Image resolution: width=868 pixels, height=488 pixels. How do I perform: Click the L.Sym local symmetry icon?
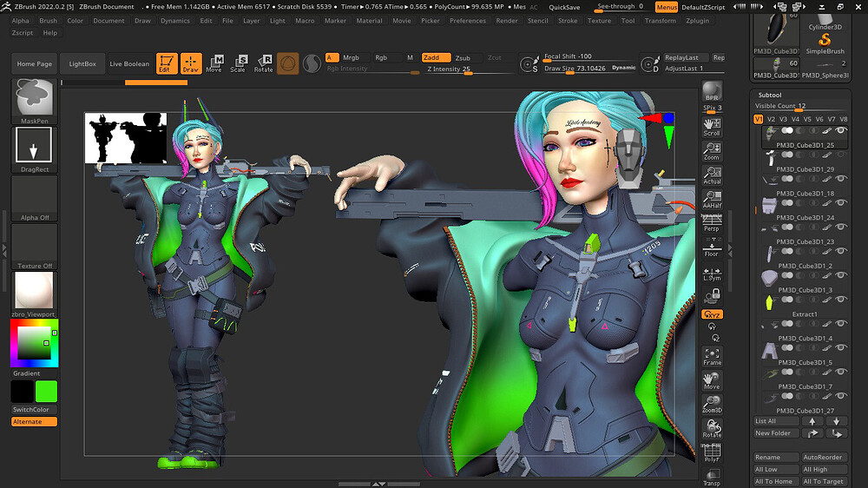click(x=712, y=273)
